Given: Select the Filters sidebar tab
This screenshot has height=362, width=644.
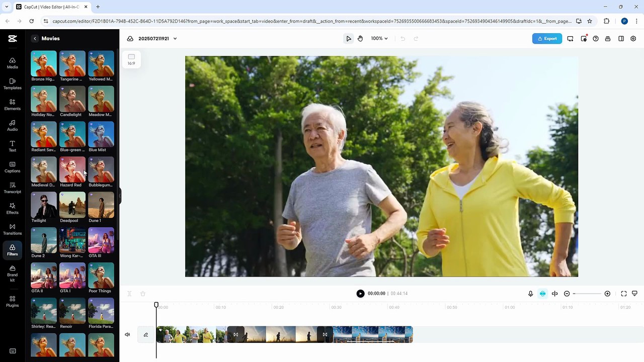Looking at the screenshot, I should tap(13, 250).
